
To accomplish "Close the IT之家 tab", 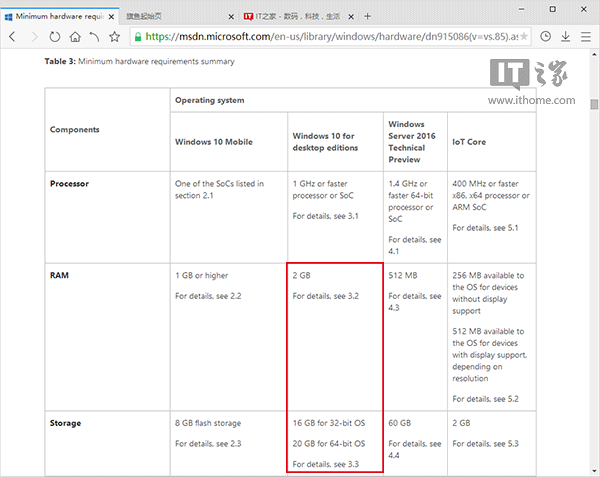I will click(351, 17).
